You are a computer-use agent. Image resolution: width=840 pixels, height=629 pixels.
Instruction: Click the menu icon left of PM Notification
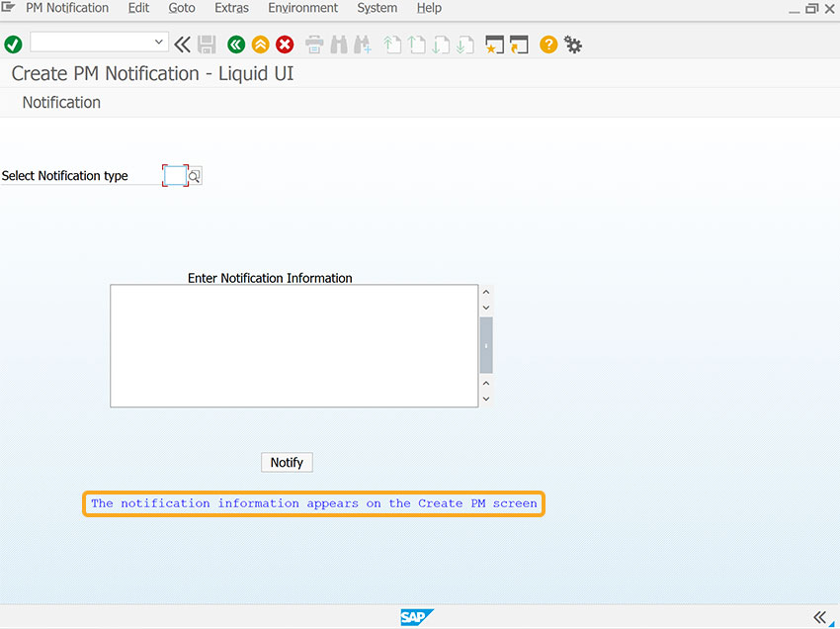(8, 8)
